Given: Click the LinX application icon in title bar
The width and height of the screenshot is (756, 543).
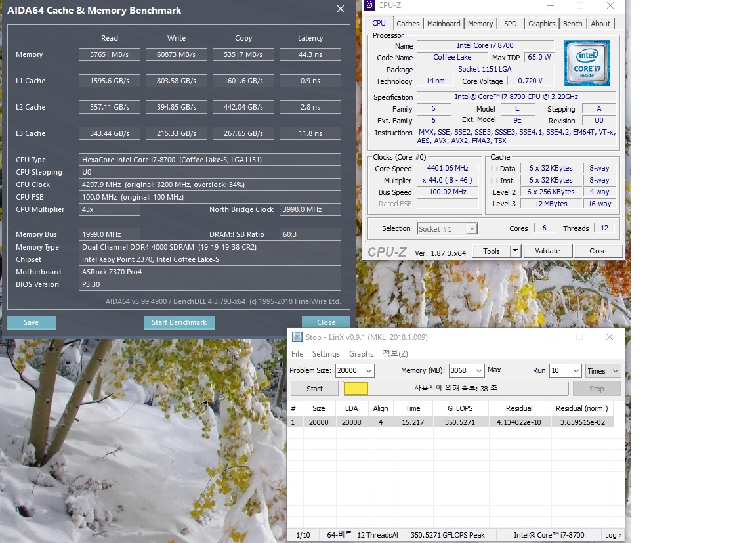Looking at the screenshot, I should (297, 337).
